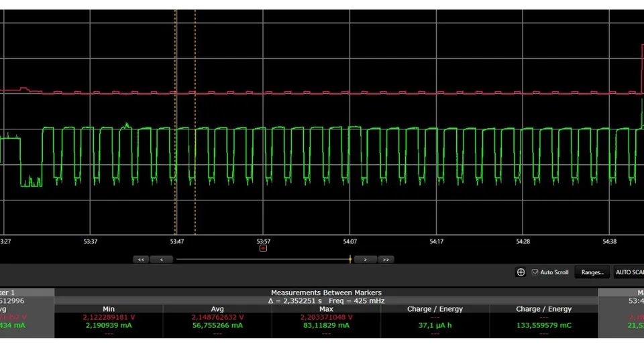Click the 53:47 time axis label

pyautogui.click(x=177, y=241)
